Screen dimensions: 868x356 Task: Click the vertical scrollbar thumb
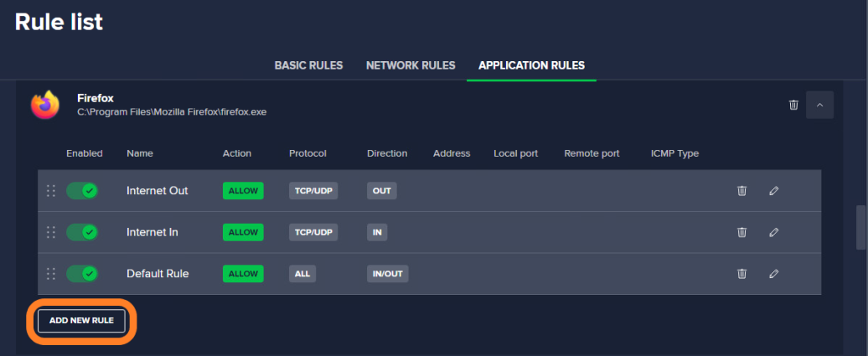[860, 228]
